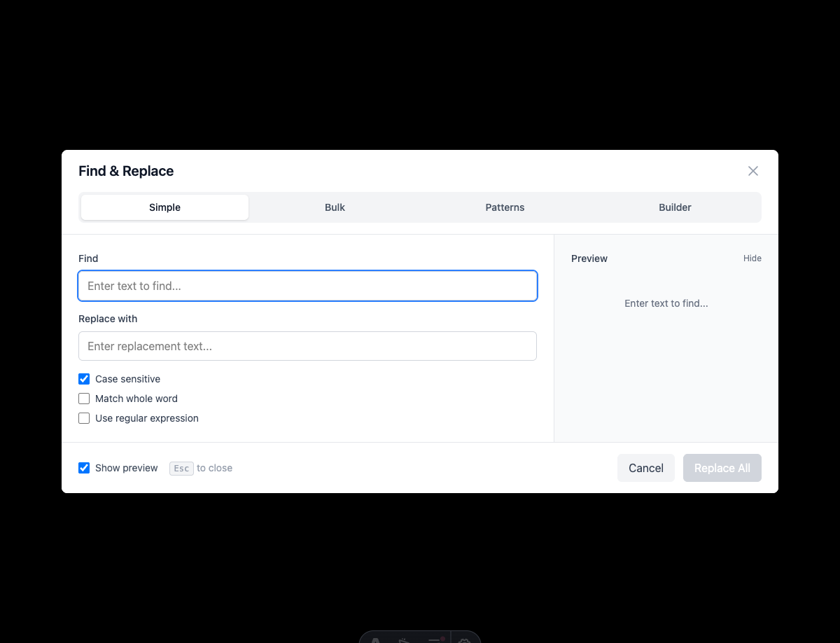Select the highlighter pen icon in bottom toolbar
The image size is (840, 643).
click(x=404, y=639)
